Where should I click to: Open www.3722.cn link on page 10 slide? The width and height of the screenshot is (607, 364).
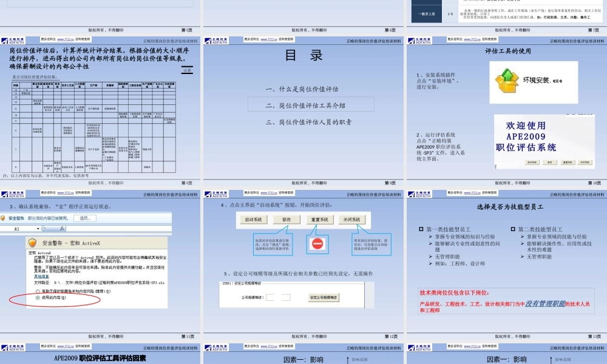coord(471,39)
